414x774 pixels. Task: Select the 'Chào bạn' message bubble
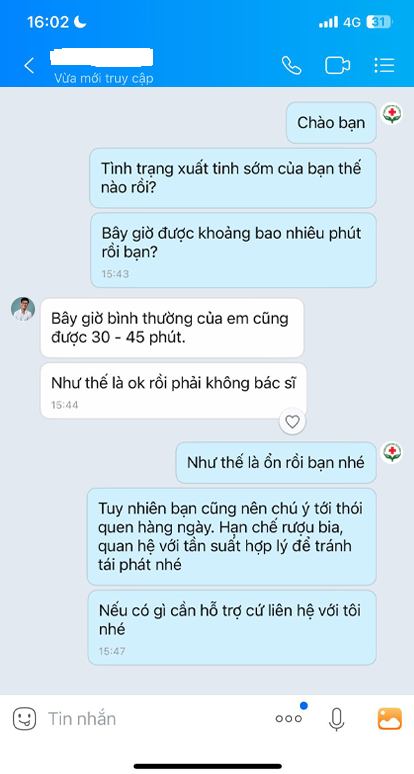click(x=331, y=123)
